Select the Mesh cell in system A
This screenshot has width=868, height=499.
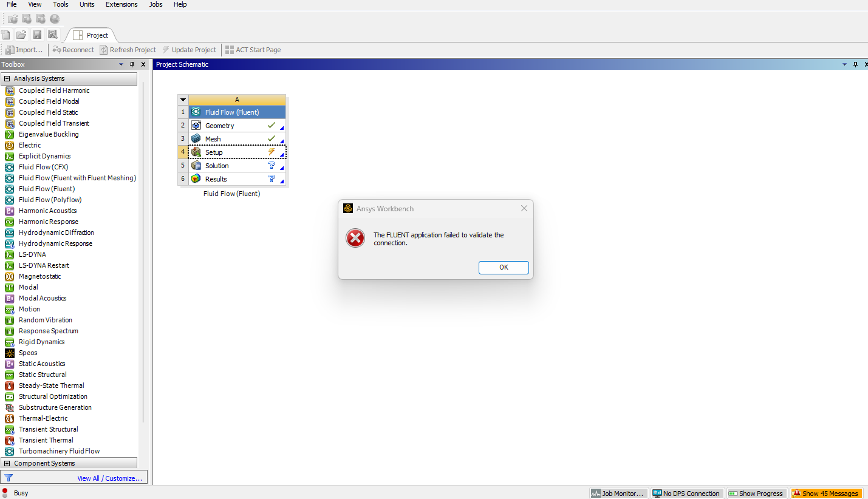coord(237,139)
